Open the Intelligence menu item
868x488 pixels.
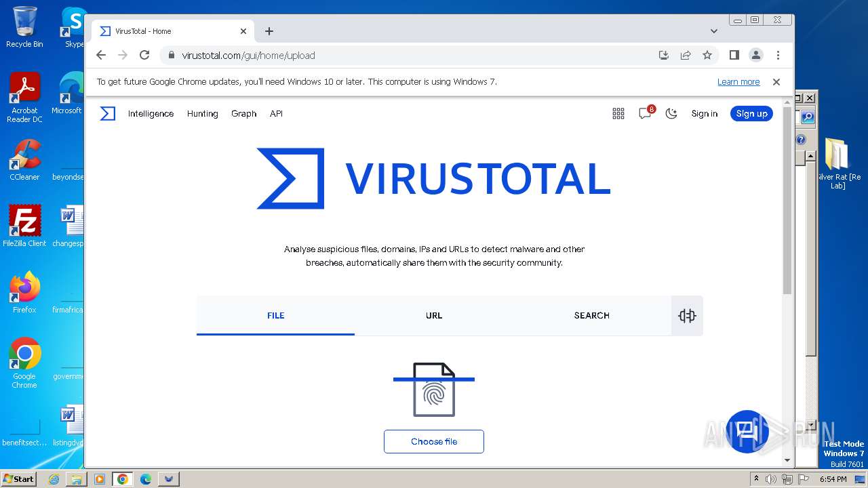pyautogui.click(x=151, y=114)
